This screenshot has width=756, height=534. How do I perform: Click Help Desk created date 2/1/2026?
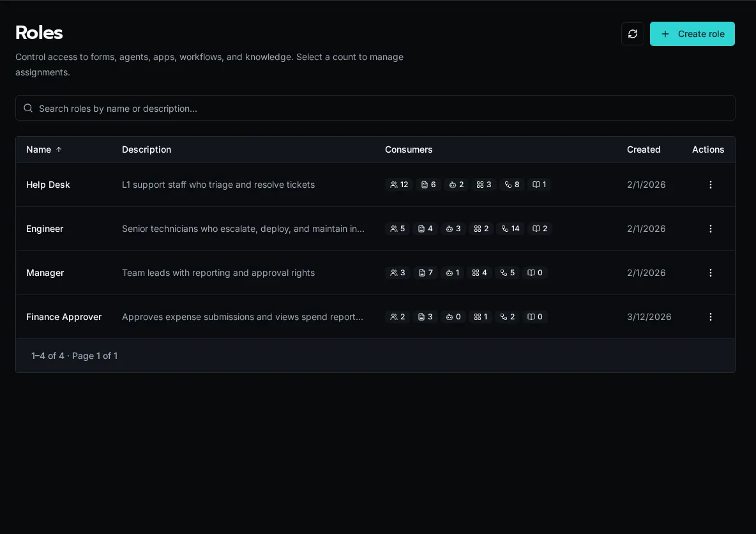[646, 185]
